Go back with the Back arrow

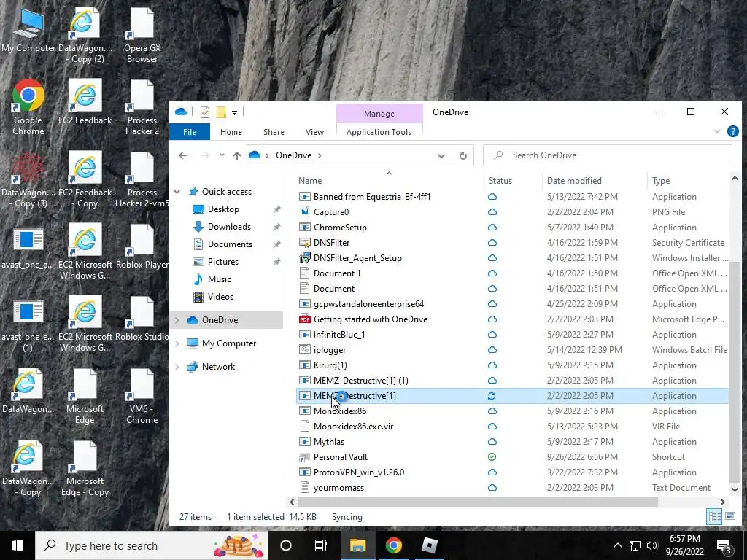pyautogui.click(x=183, y=155)
